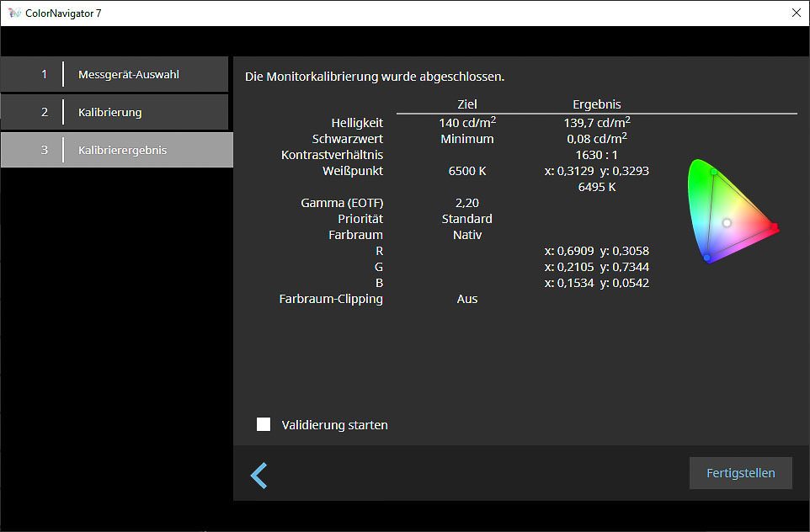Click blue coordinates x: 0,1534 y: 0,0542
This screenshot has height=532, width=810.
pos(597,283)
